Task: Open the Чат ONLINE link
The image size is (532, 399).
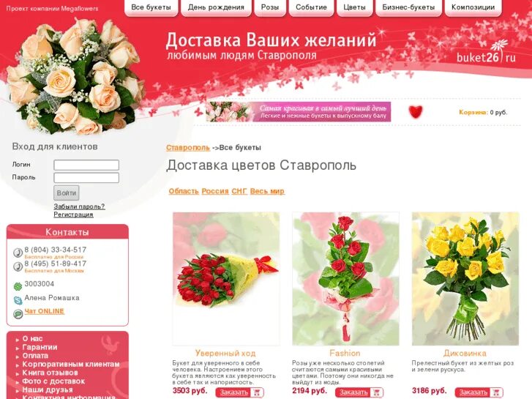Action: 44,311
